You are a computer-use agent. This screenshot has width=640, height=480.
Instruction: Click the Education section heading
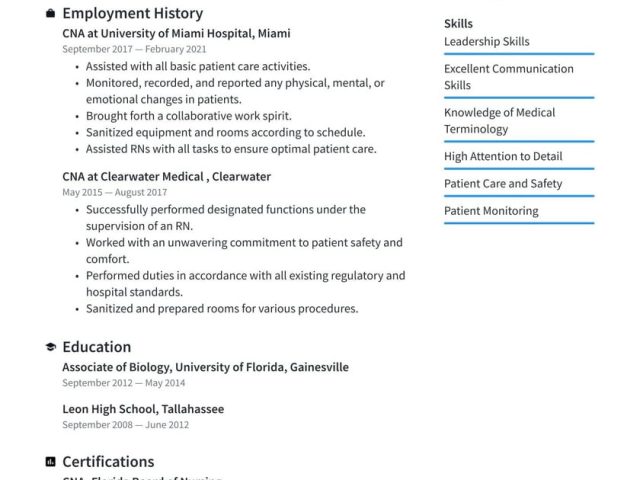point(96,347)
